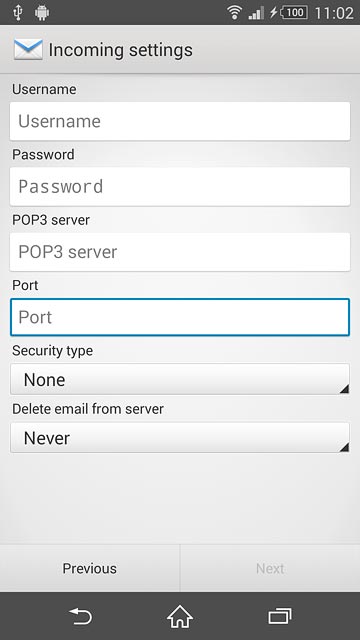Viewport: 360px width, 640px height.
Task: Select the POP3 server input field
Action: (180, 252)
